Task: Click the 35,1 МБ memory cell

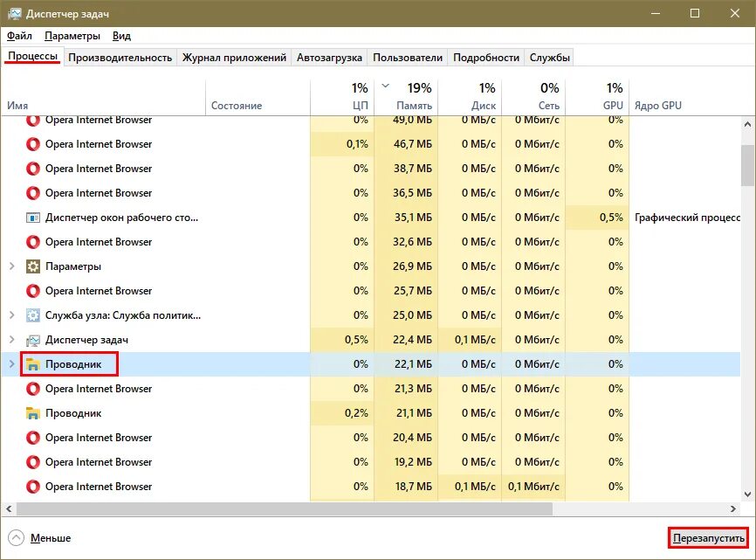Action: click(x=406, y=218)
